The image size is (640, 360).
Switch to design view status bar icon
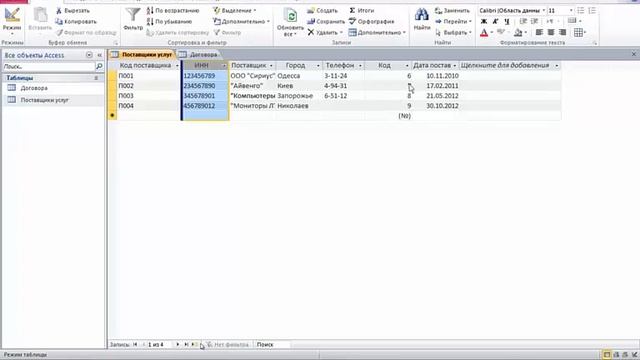[634, 355]
